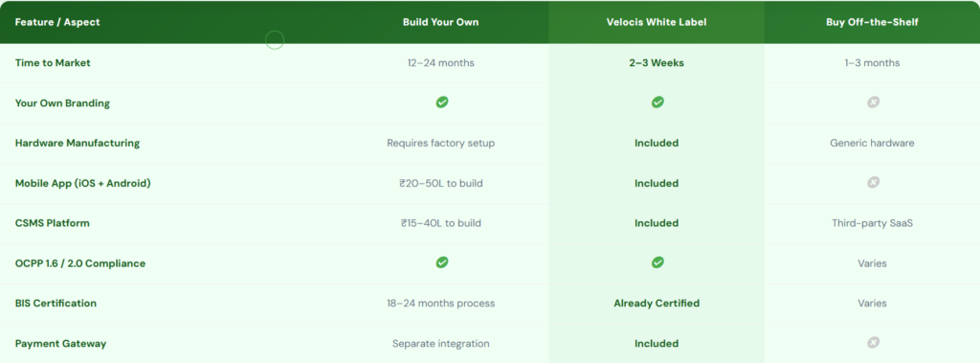This screenshot has width=980, height=363.
Task: Click the 2–3 Weeks time-to-market value
Action: pyautogui.click(x=657, y=62)
